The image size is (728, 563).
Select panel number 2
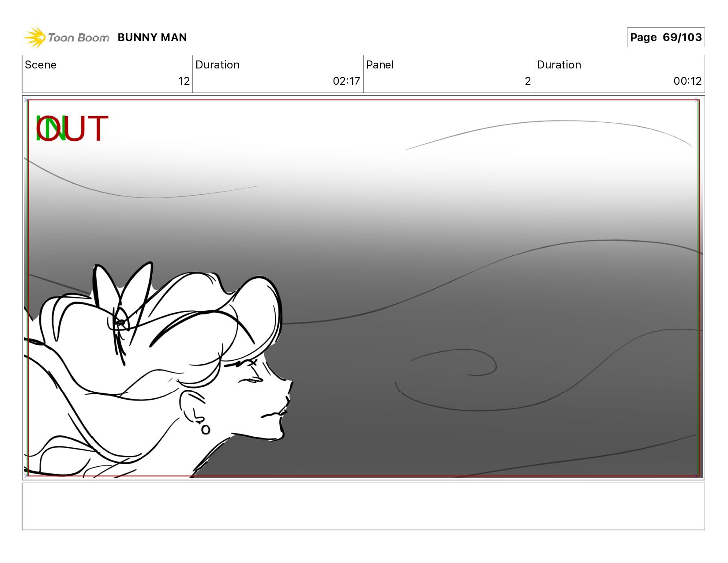pyautogui.click(x=528, y=81)
